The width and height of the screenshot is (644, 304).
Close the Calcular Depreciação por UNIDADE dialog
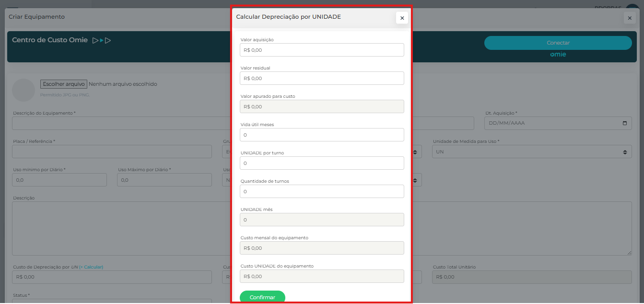[x=402, y=18]
